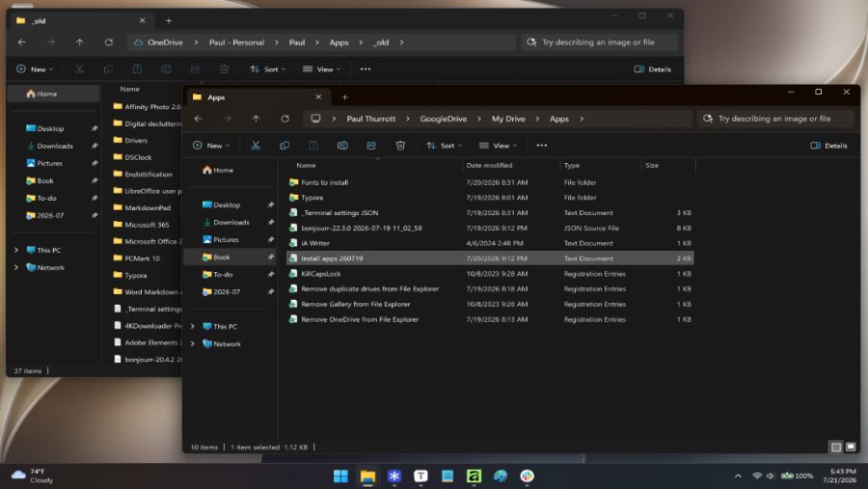
Task: Sort by Date modified column header
Action: [x=489, y=165]
